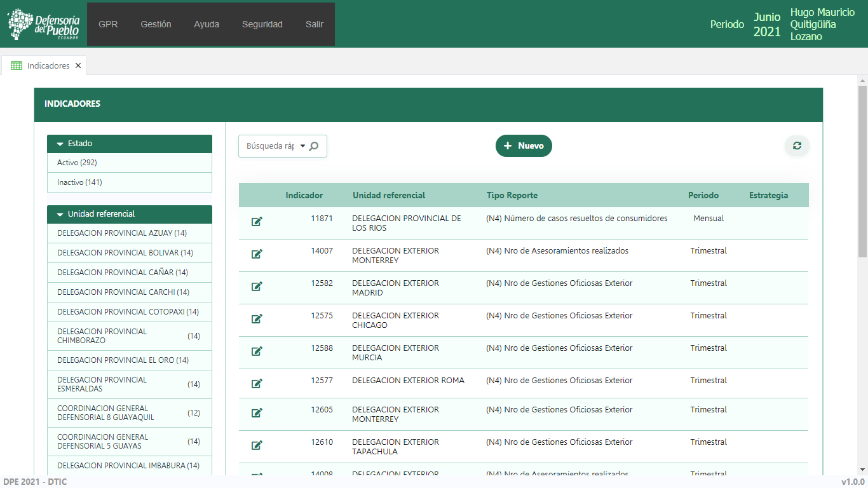The width and height of the screenshot is (868, 488).
Task: Select cell 'DELEGACION EXTERIOR CHICAGO'
Action: pyautogui.click(x=395, y=320)
